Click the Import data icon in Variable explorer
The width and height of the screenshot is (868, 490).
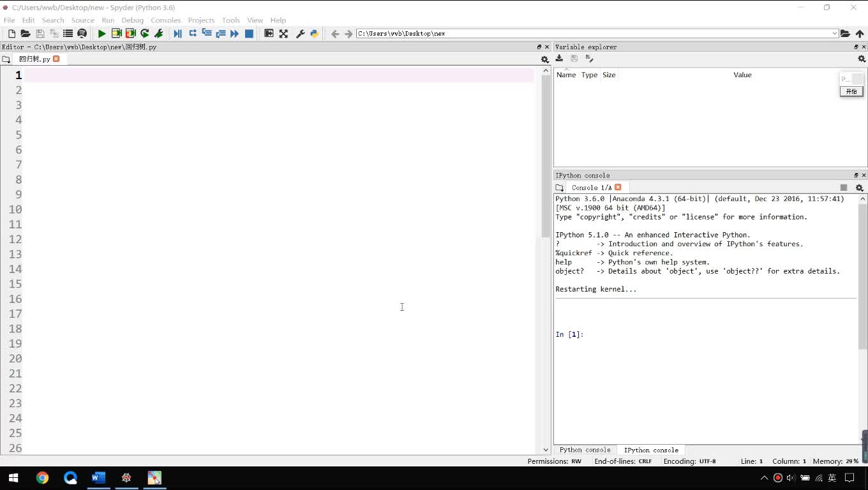coord(559,59)
